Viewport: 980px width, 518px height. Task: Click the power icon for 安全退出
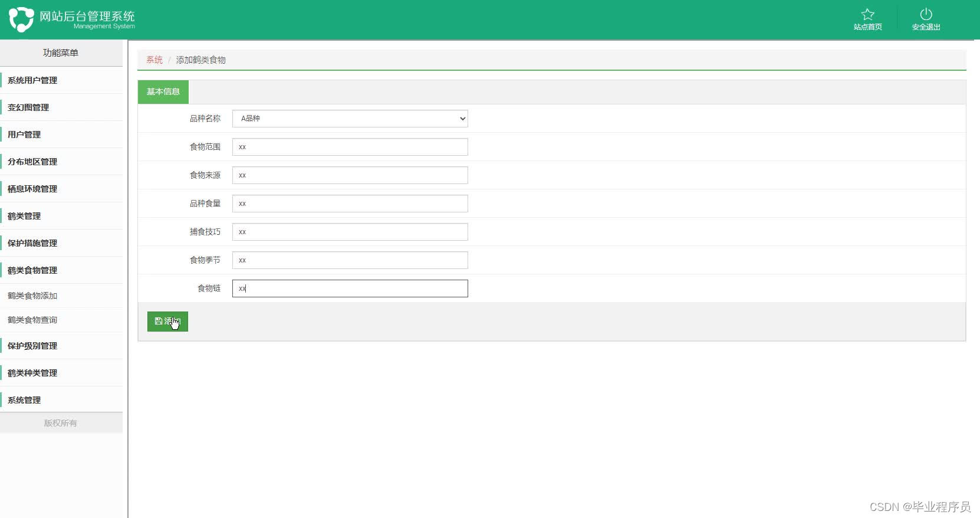[926, 14]
